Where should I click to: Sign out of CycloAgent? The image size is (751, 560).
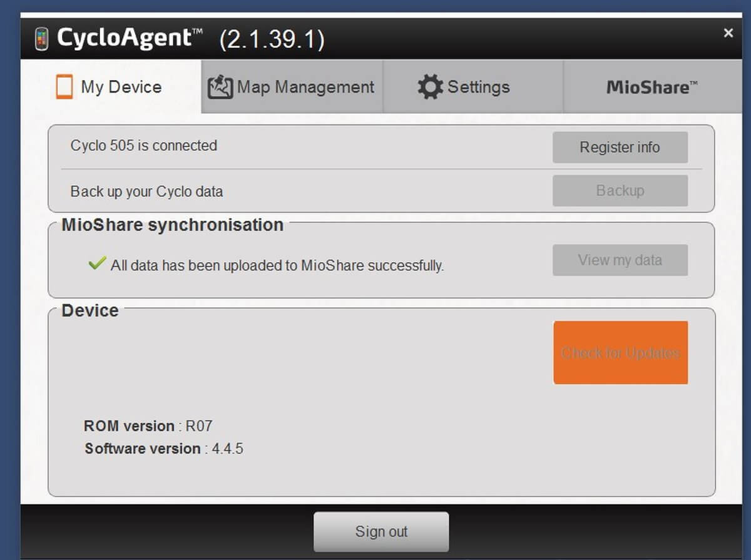[x=381, y=531]
